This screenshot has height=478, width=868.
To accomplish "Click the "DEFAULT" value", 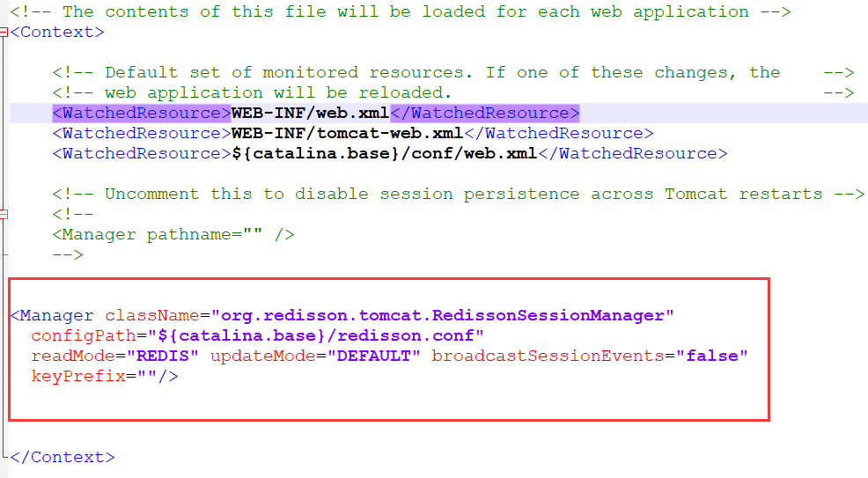I will pyautogui.click(x=373, y=356).
